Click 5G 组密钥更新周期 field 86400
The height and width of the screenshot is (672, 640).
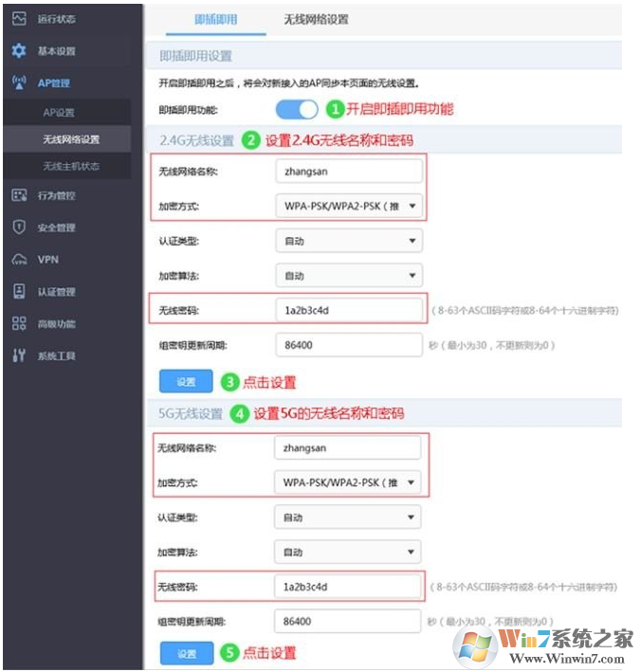point(348,622)
